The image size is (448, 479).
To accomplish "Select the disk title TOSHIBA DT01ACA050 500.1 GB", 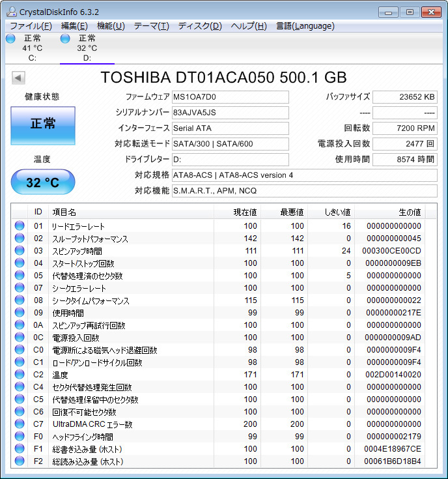I will (224, 78).
